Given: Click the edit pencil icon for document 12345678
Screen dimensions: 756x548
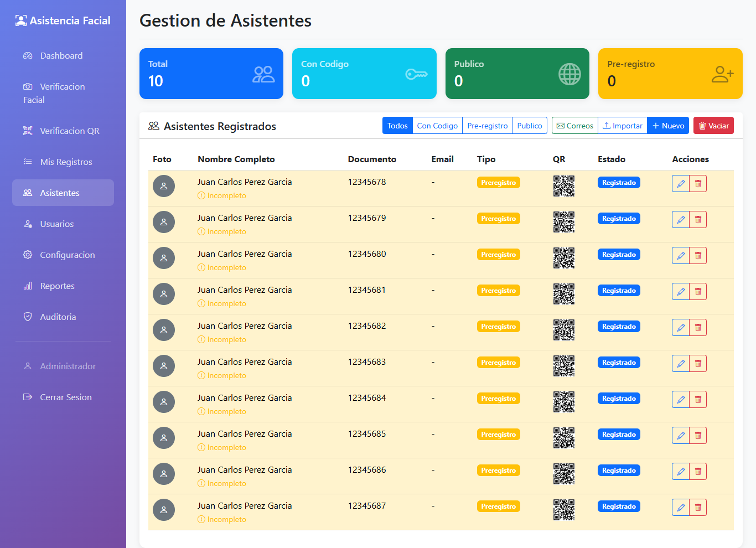Looking at the screenshot, I should point(681,184).
